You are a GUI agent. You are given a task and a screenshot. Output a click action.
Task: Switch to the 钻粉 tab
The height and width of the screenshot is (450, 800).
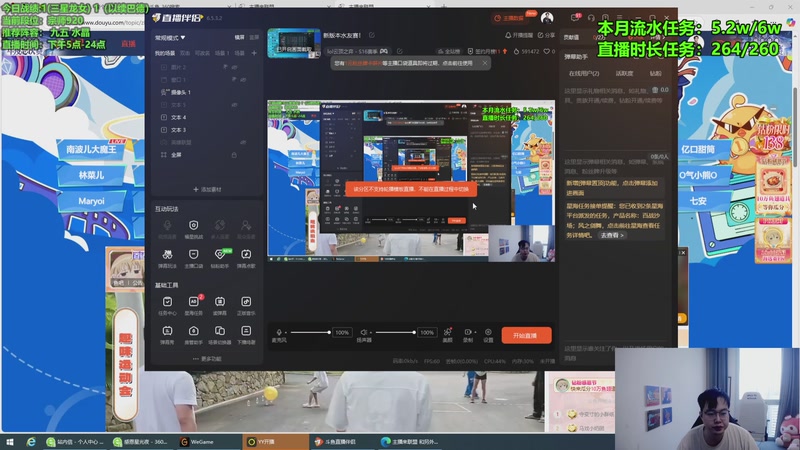coord(656,73)
